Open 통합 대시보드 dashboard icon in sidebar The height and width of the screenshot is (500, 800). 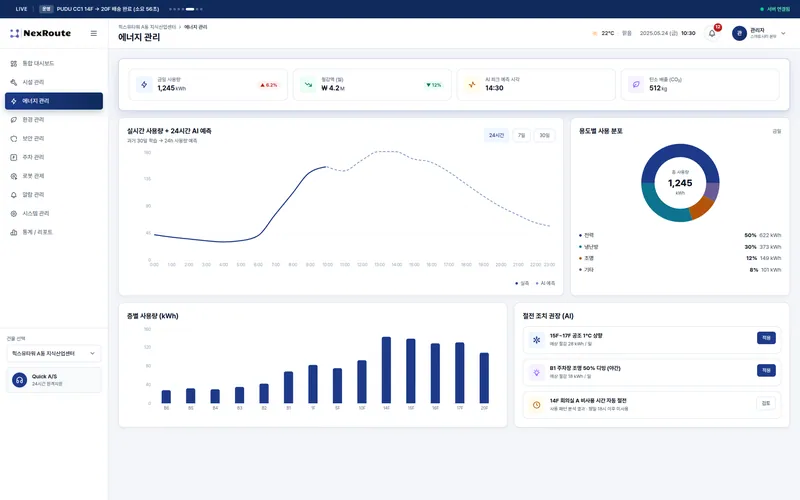click(x=14, y=64)
